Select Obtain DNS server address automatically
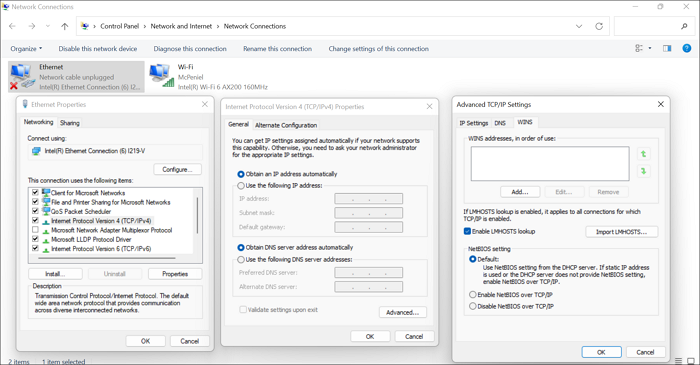Screen dimensions: 700x365 tap(241, 248)
